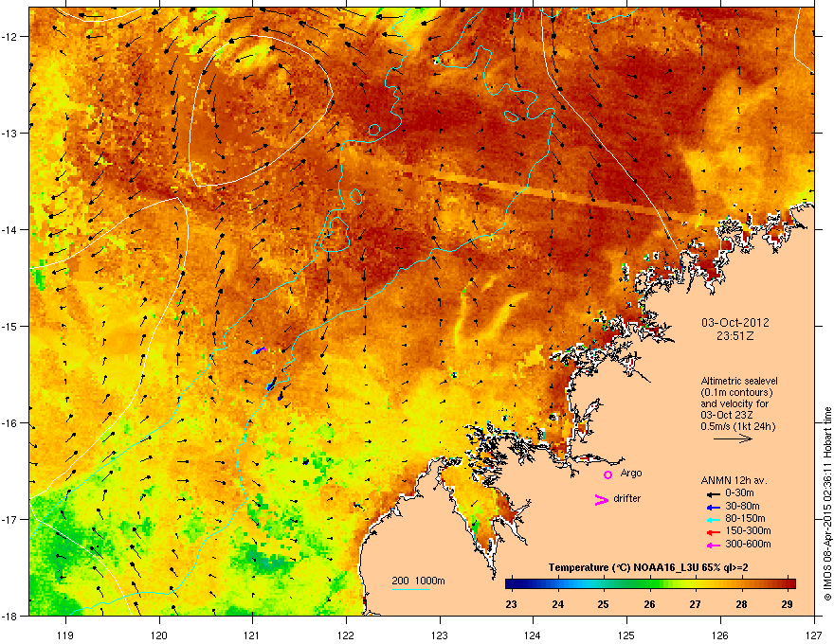Click the latitude axis label -14

pos(10,229)
